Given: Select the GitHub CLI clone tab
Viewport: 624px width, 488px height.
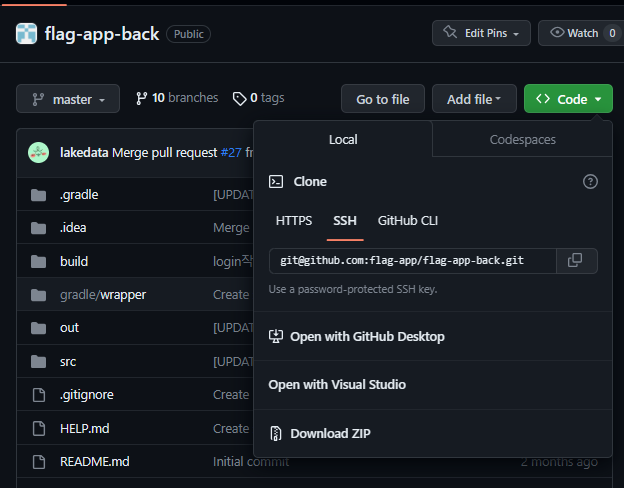Looking at the screenshot, I should [408, 221].
